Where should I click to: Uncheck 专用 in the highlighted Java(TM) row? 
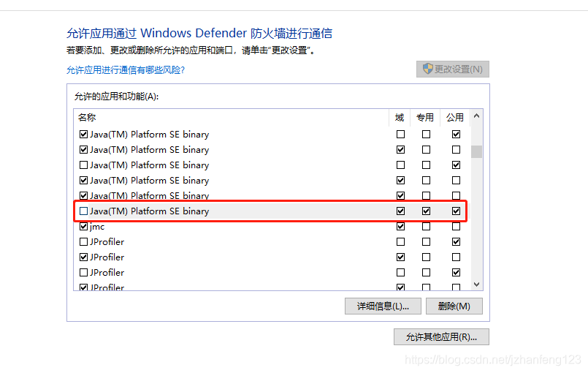tap(426, 211)
